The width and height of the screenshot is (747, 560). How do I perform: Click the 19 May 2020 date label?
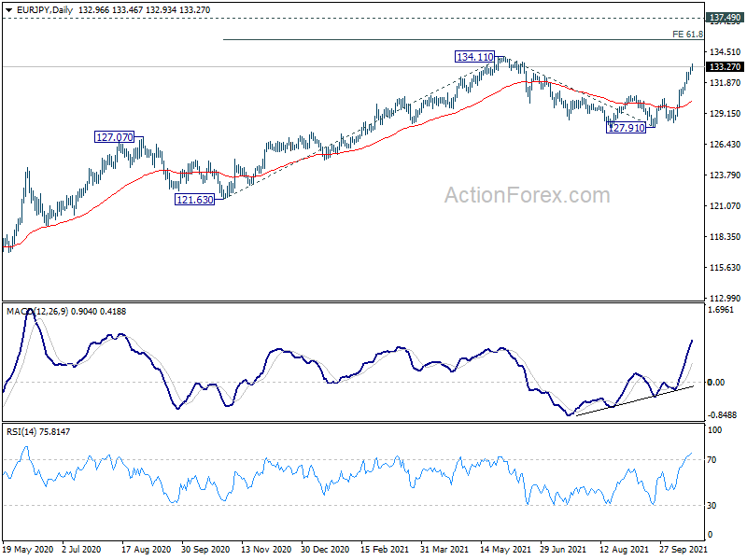pyautogui.click(x=28, y=549)
